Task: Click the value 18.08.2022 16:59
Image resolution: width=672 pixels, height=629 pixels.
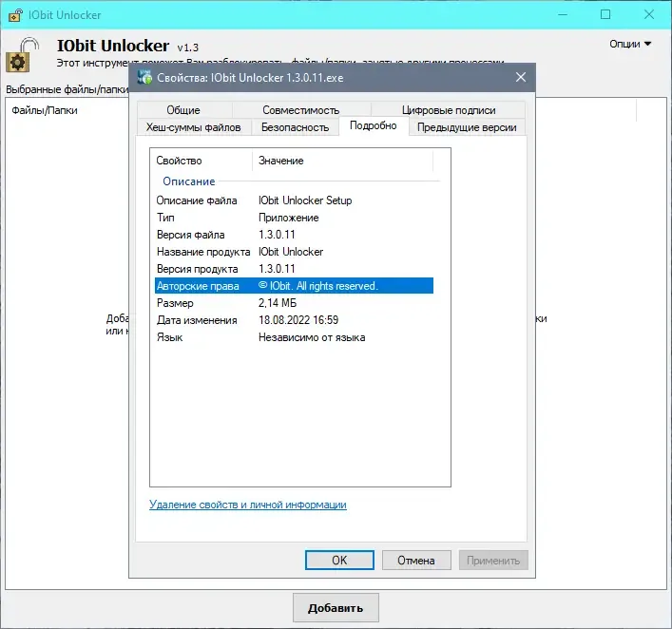Action: (298, 320)
